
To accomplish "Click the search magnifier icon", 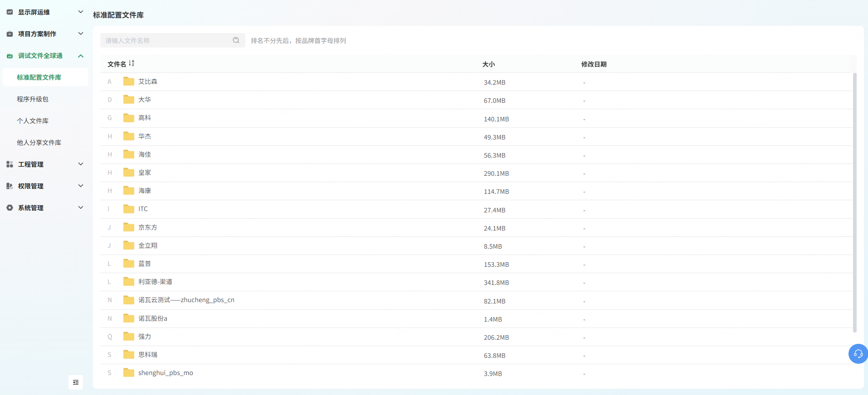I will (x=236, y=40).
